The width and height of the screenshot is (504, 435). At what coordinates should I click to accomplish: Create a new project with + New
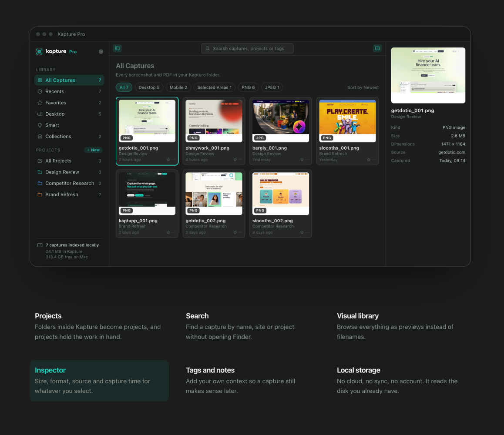(93, 150)
